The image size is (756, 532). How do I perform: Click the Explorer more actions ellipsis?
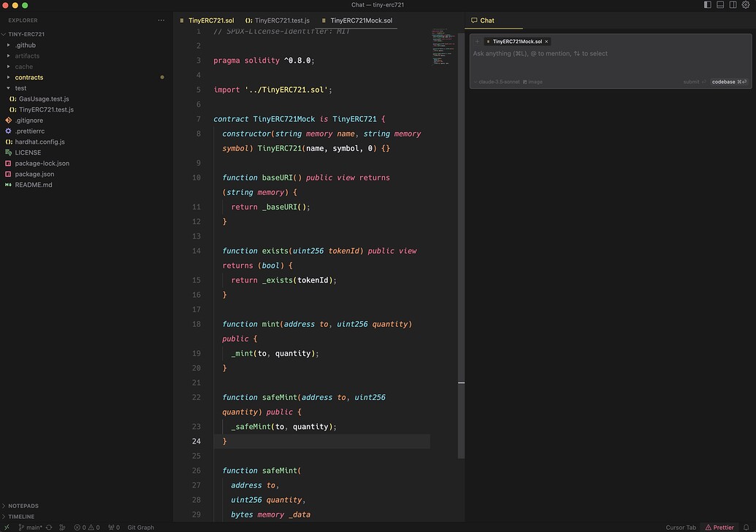pos(161,20)
